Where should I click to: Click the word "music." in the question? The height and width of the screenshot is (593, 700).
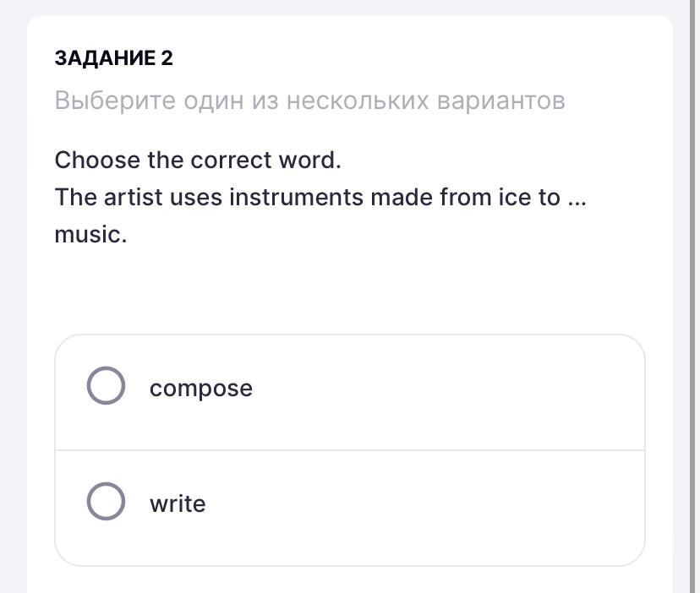(90, 234)
